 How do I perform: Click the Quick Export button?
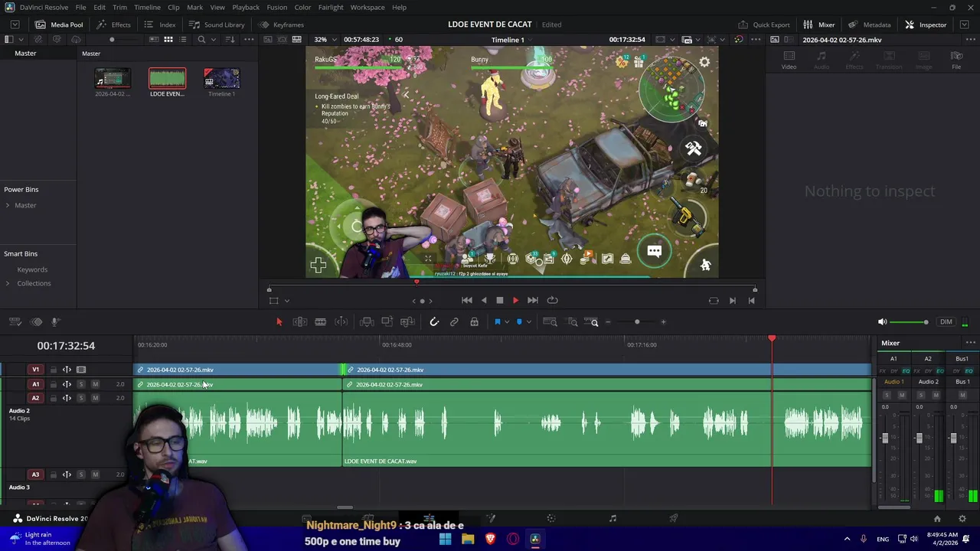click(x=763, y=24)
